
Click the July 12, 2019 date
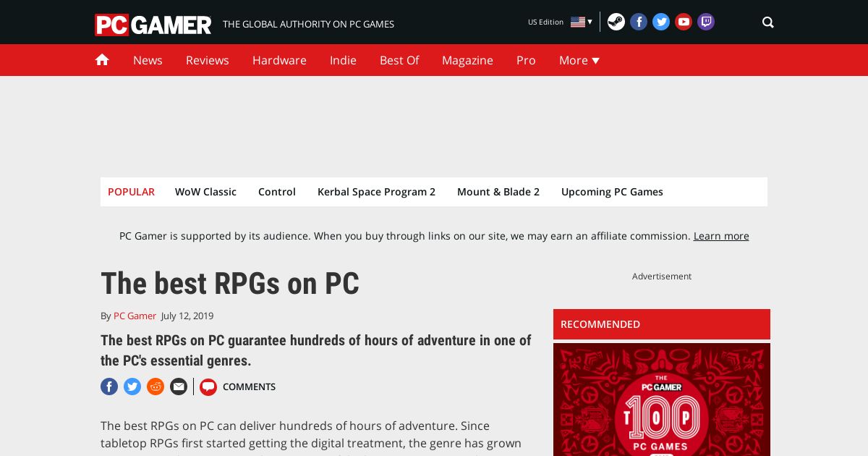(187, 316)
